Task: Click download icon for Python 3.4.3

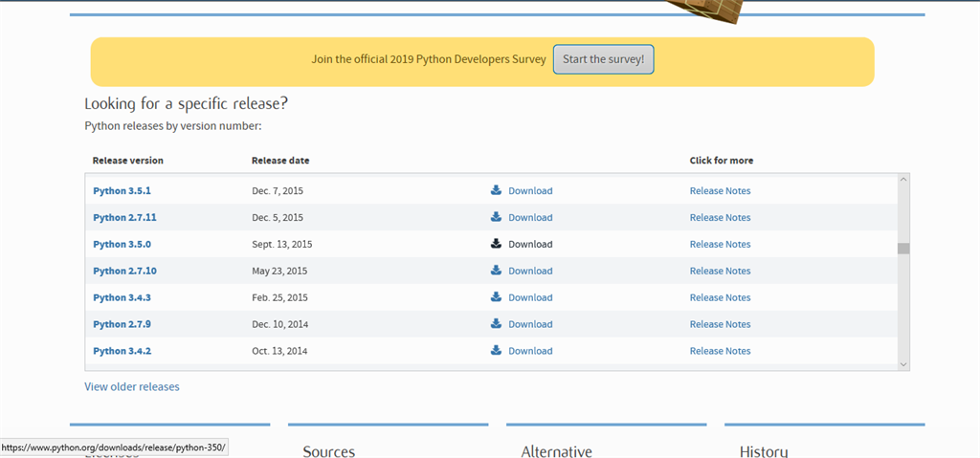Action: pyautogui.click(x=497, y=296)
